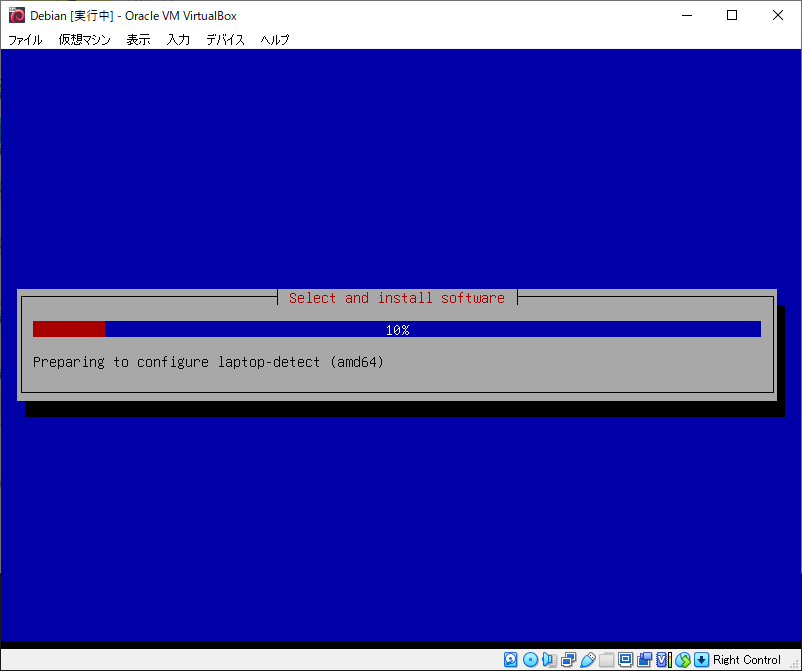Click the virtualization features V icon
The width and height of the screenshot is (802, 671).
(663, 660)
